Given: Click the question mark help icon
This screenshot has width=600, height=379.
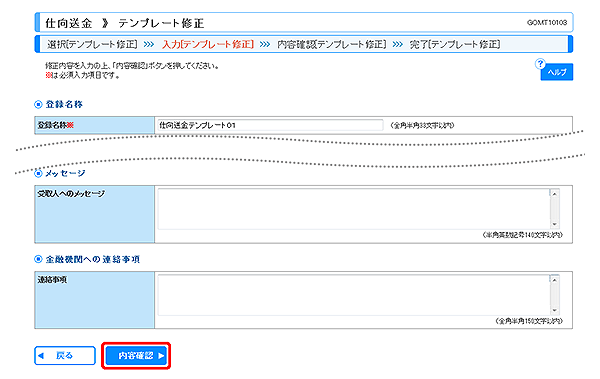Looking at the screenshot, I should (540, 64).
